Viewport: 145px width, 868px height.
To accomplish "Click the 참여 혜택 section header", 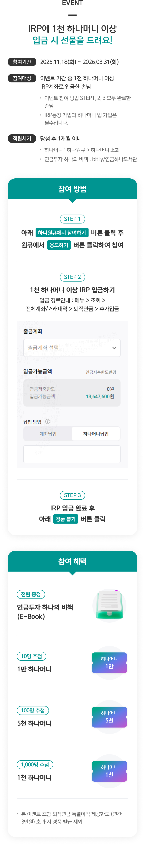I will 72,561.
